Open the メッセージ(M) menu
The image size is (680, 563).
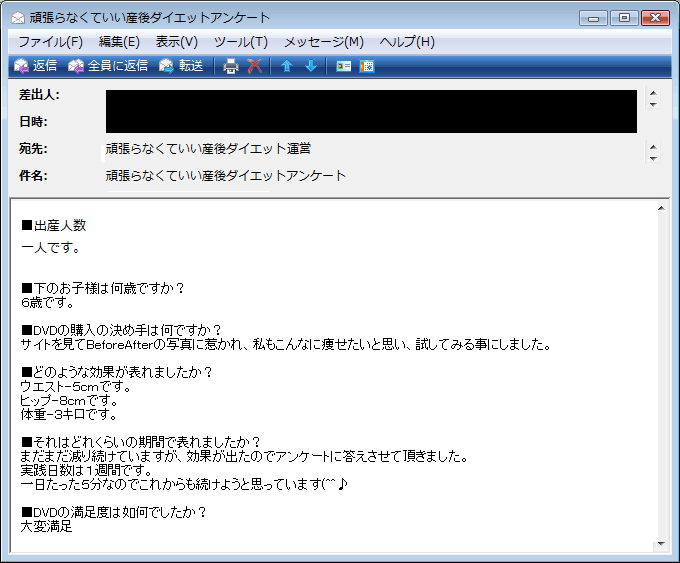pos(324,42)
